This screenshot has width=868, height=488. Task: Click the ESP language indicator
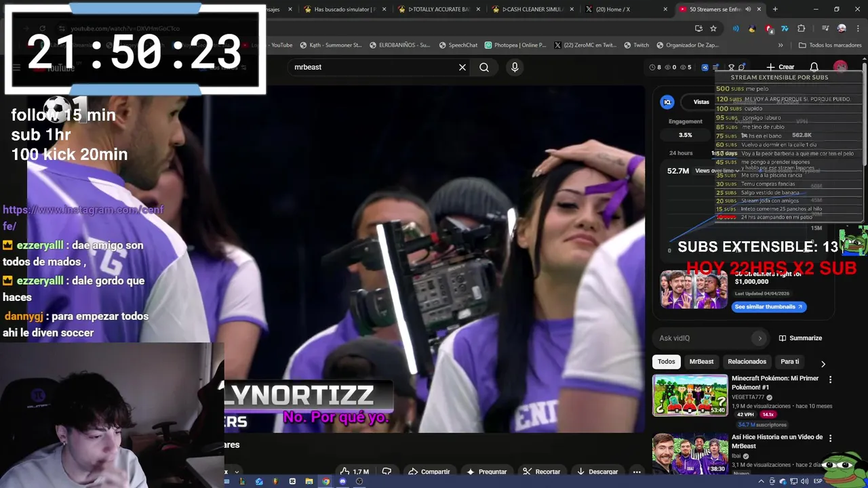[818, 481]
